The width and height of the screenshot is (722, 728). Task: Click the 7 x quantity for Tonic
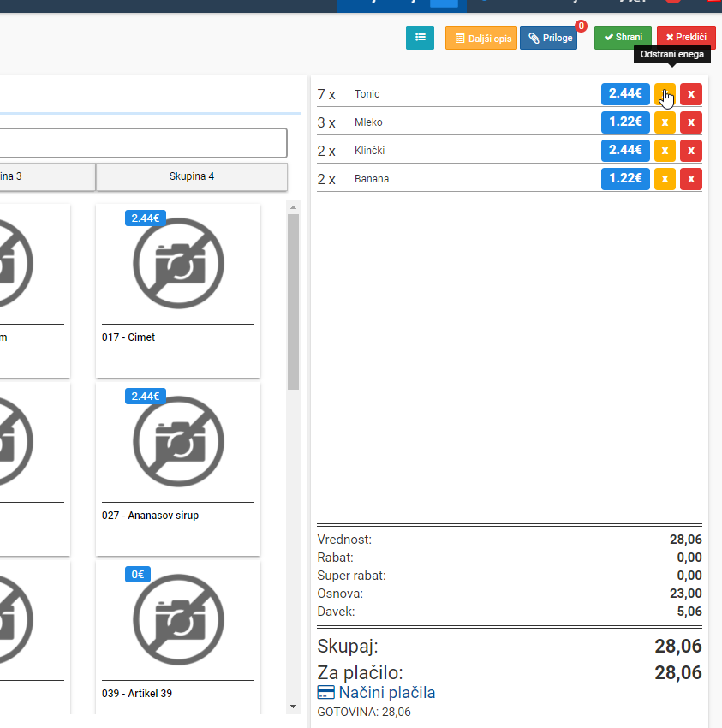coord(326,95)
